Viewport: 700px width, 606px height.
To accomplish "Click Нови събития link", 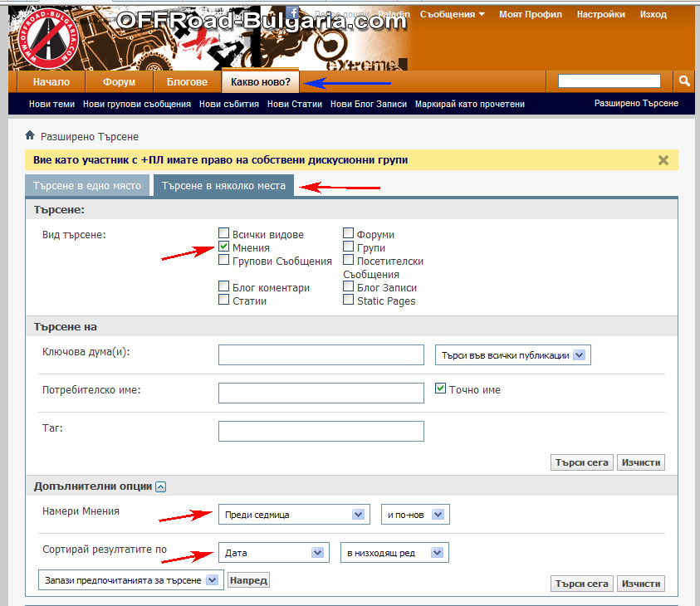I will (229, 104).
